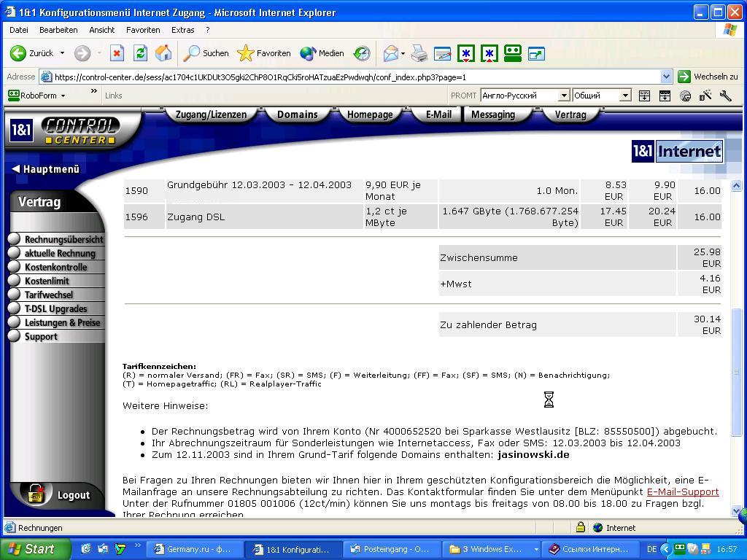
Task: Open the Datei menu
Action: [x=18, y=30]
